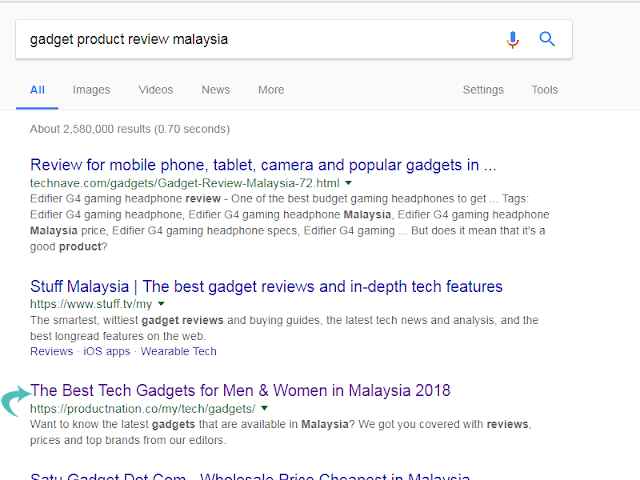Click into the search query field
Image resolution: width=640 pixels, height=480 pixels.
pos(261,40)
